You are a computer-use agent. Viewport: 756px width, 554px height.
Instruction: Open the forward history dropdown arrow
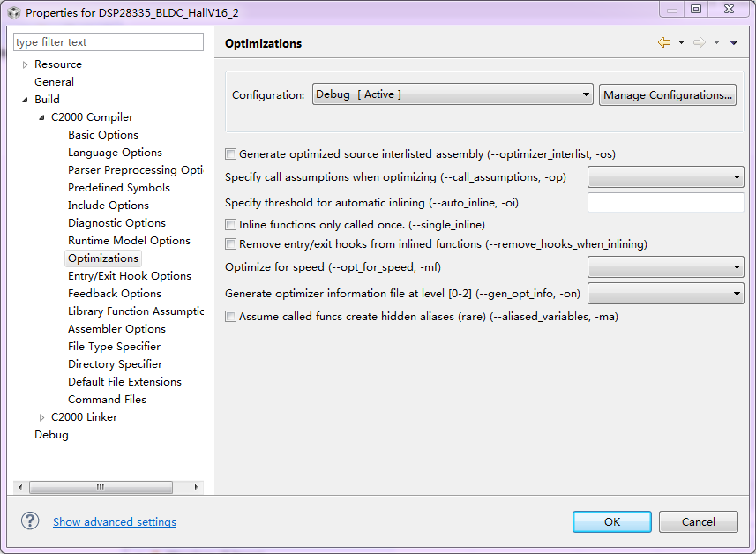[x=716, y=42]
